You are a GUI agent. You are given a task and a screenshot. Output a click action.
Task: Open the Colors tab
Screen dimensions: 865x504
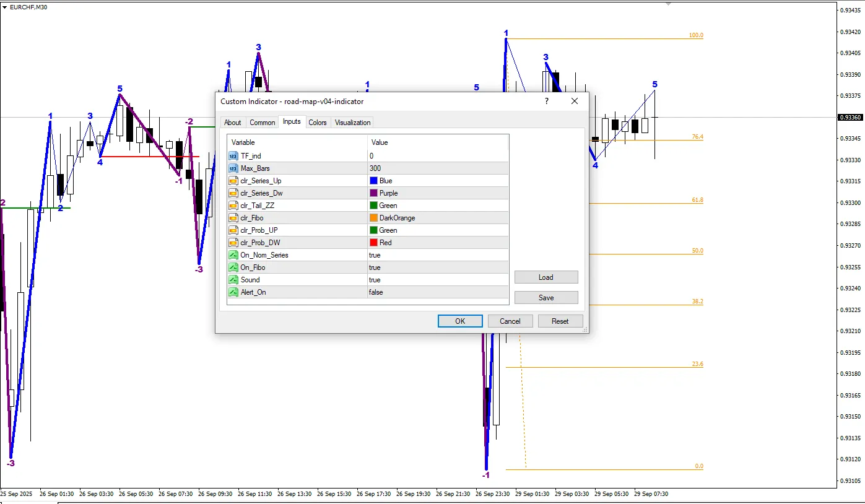(318, 123)
